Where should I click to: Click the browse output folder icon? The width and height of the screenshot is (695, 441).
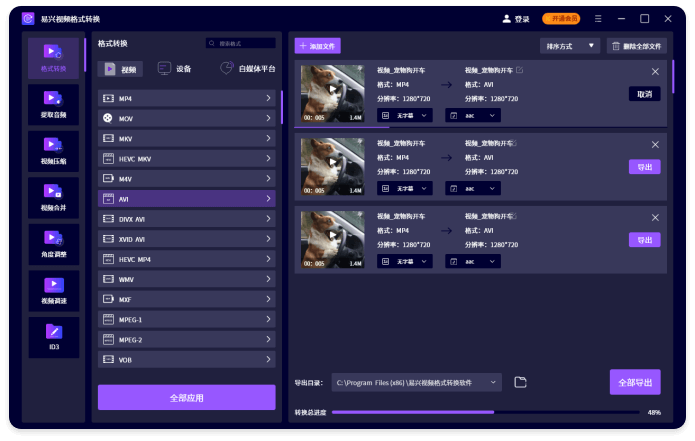coord(520,382)
